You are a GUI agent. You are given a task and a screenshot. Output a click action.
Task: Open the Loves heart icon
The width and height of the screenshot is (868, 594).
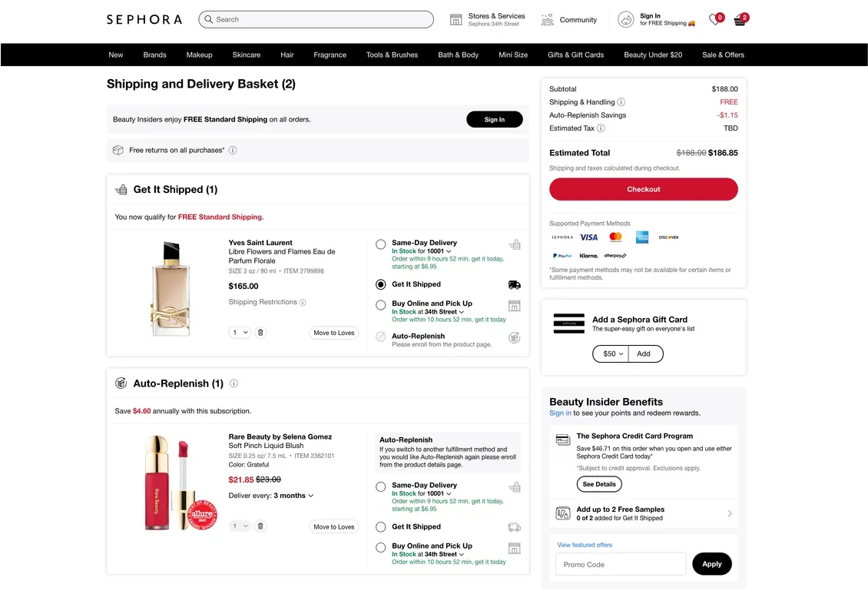(716, 19)
